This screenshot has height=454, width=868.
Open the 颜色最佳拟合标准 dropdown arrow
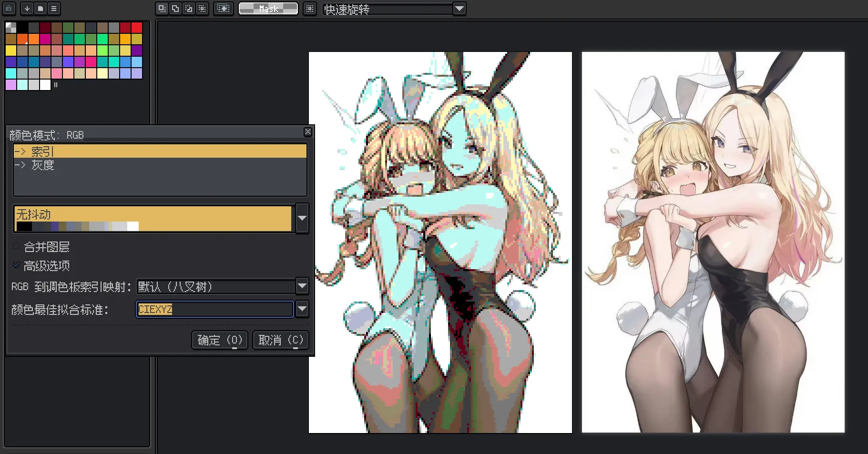(x=302, y=309)
